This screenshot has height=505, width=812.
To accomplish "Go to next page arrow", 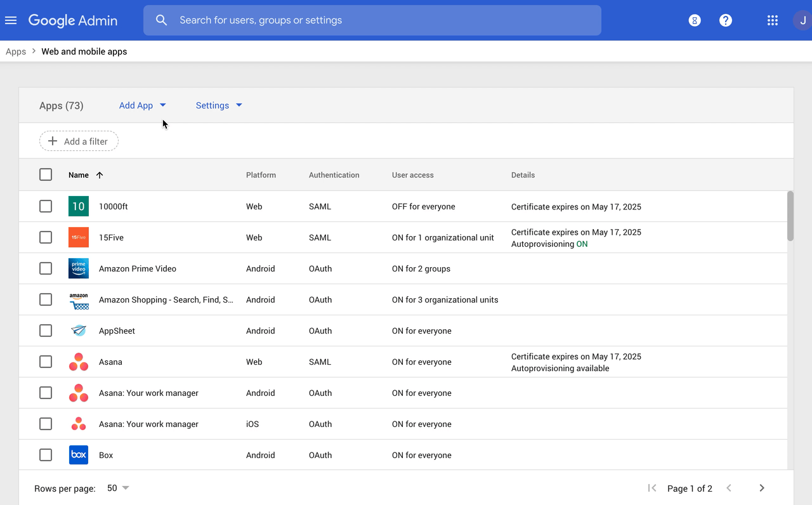I will tap(762, 488).
